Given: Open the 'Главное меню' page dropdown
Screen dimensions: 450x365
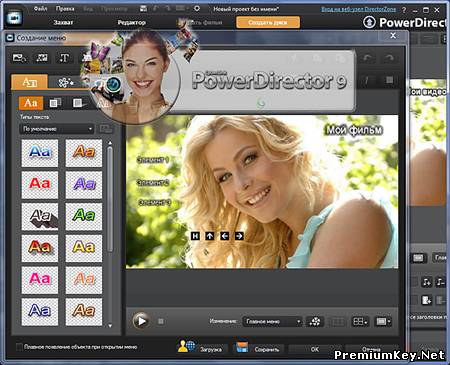Looking at the screenshot, I should pyautogui.click(x=272, y=321).
